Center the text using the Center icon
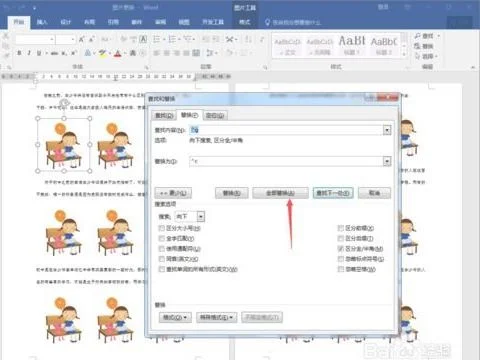The image size is (480, 360). pos(167,53)
